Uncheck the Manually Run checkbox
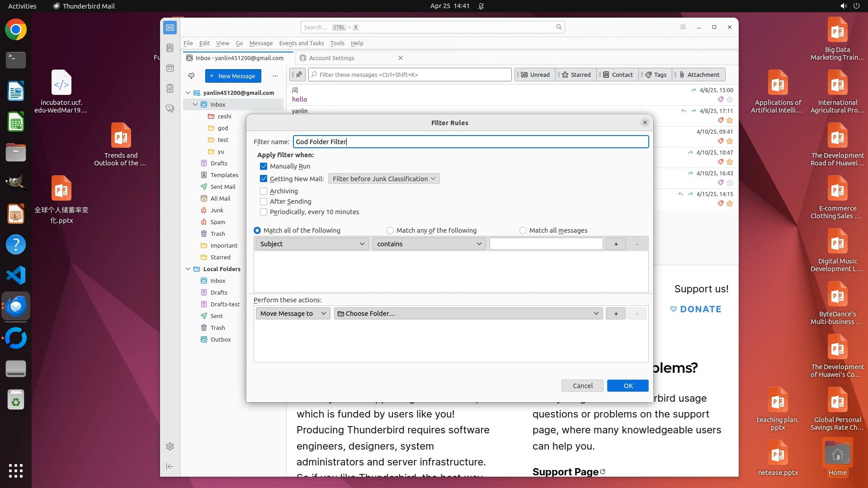868x488 pixels. [264, 166]
